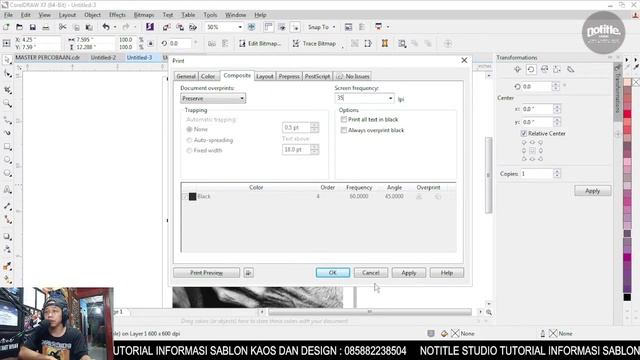Screen dimensions: 640x360
Task: Click the small icon button beside Print Preview
Action: coord(249,273)
